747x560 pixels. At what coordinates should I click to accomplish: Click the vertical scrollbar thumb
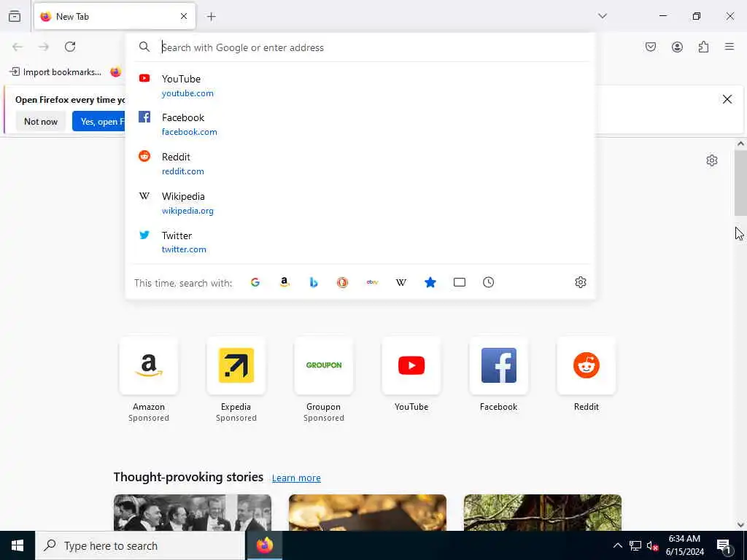click(740, 183)
